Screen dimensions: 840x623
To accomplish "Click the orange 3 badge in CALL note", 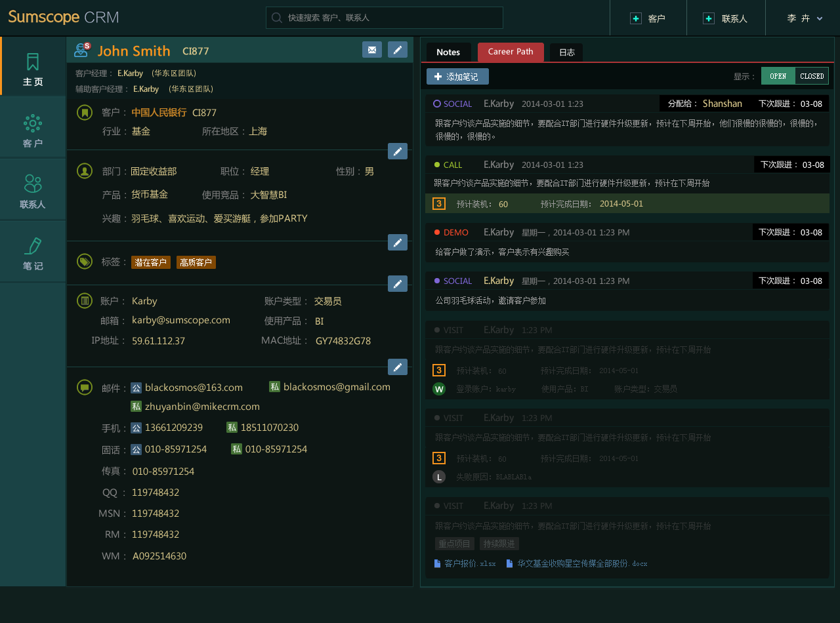I will coord(439,204).
